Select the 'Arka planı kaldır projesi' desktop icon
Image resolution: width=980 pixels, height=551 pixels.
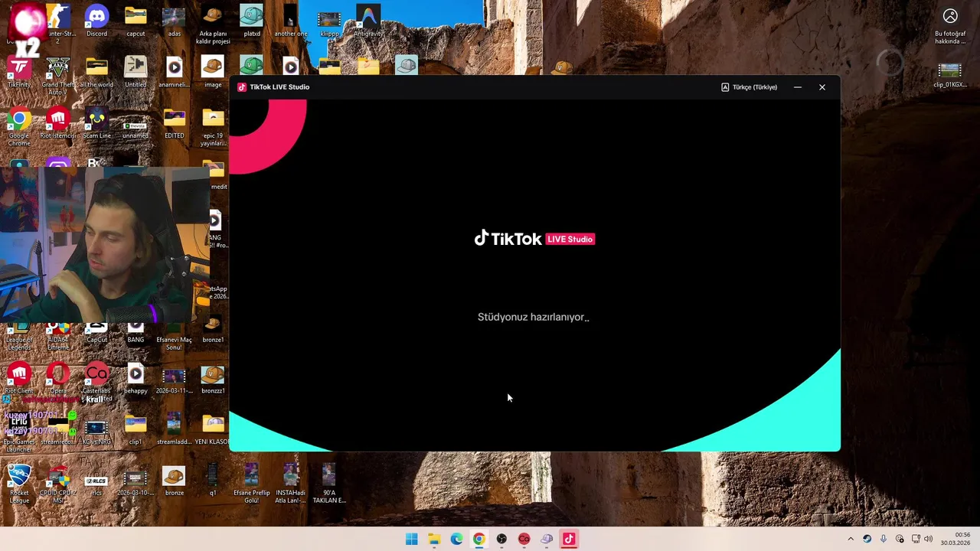pyautogui.click(x=213, y=24)
